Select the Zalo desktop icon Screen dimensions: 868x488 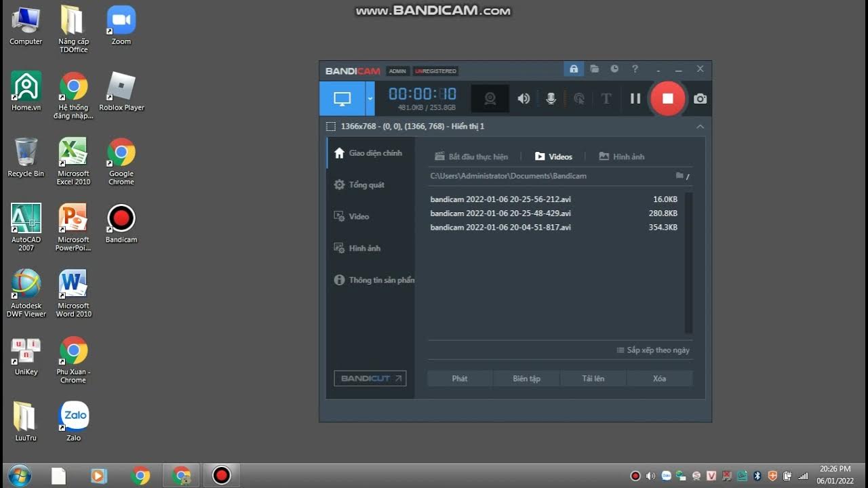(x=73, y=422)
